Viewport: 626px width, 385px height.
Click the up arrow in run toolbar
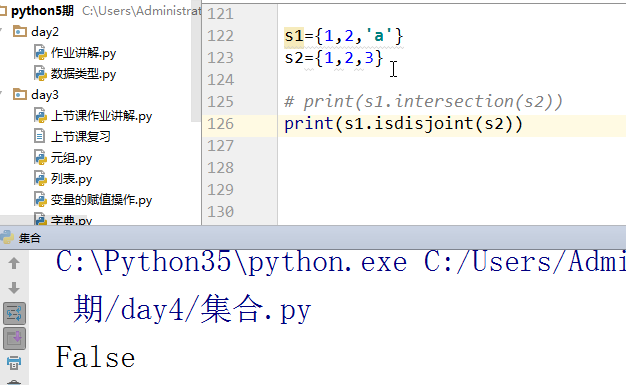pyautogui.click(x=14, y=263)
